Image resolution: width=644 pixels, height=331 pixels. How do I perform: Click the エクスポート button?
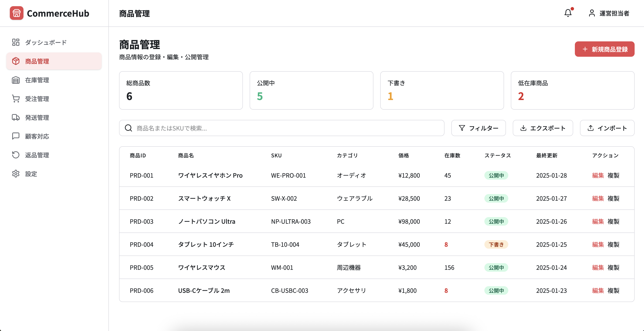(x=542, y=128)
